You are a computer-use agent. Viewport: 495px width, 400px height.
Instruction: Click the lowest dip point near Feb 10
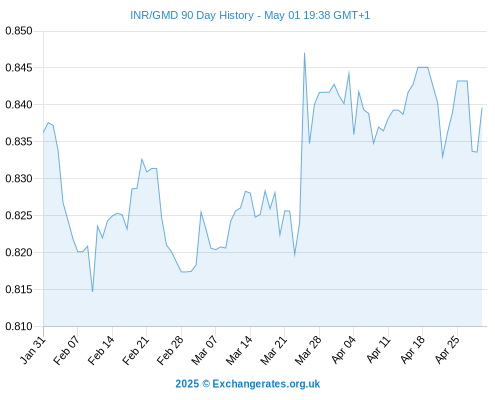click(93, 291)
